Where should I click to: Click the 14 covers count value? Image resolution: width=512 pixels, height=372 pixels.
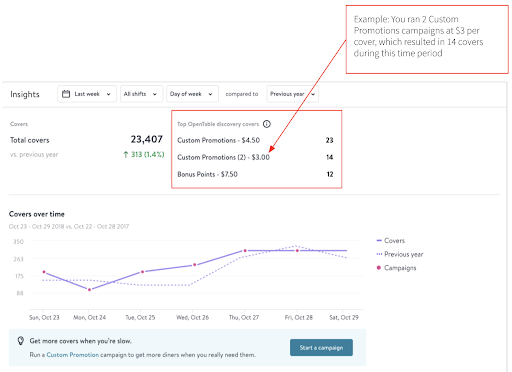click(330, 157)
